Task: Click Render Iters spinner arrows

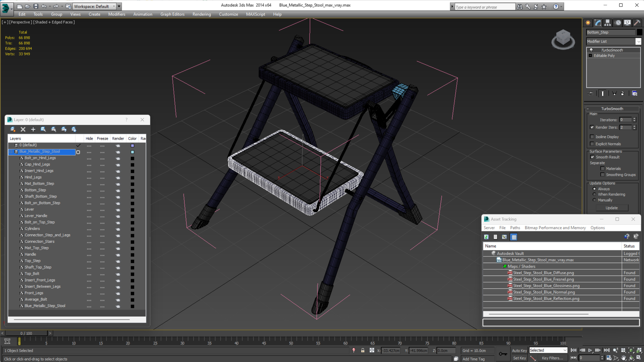Action: click(x=634, y=127)
